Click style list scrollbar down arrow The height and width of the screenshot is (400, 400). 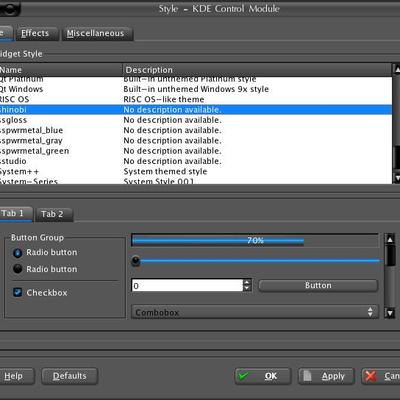(397, 178)
